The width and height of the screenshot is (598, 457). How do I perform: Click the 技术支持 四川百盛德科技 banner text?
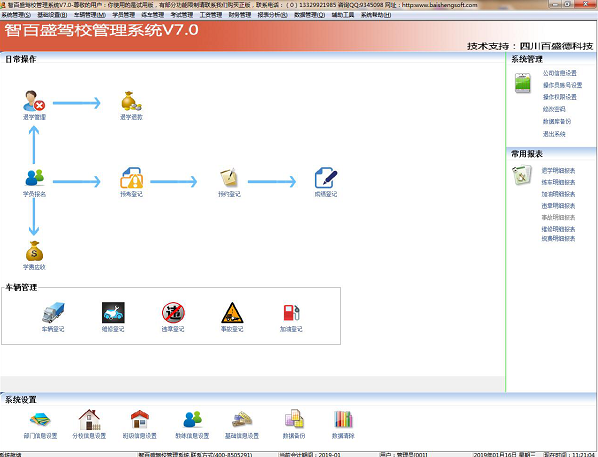coord(530,46)
